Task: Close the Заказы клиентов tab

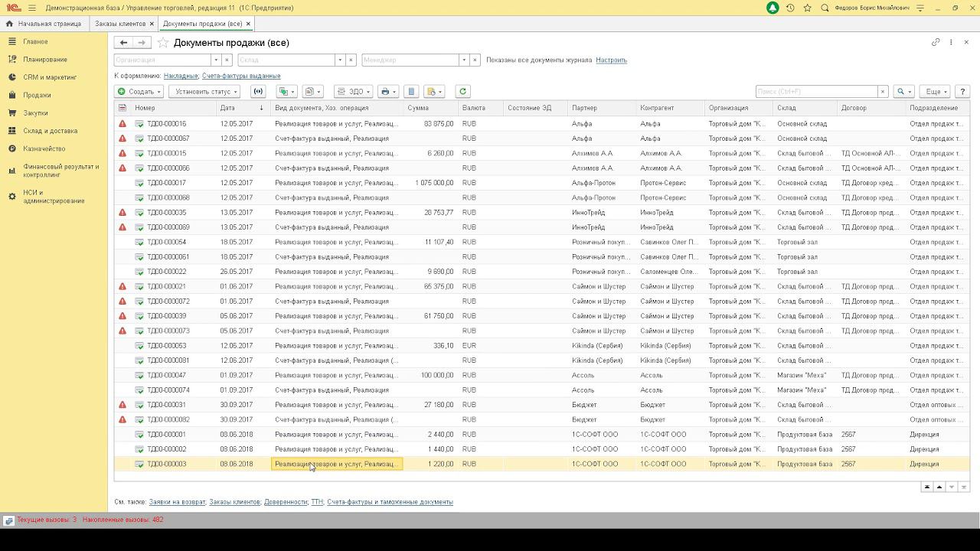Action: point(152,24)
